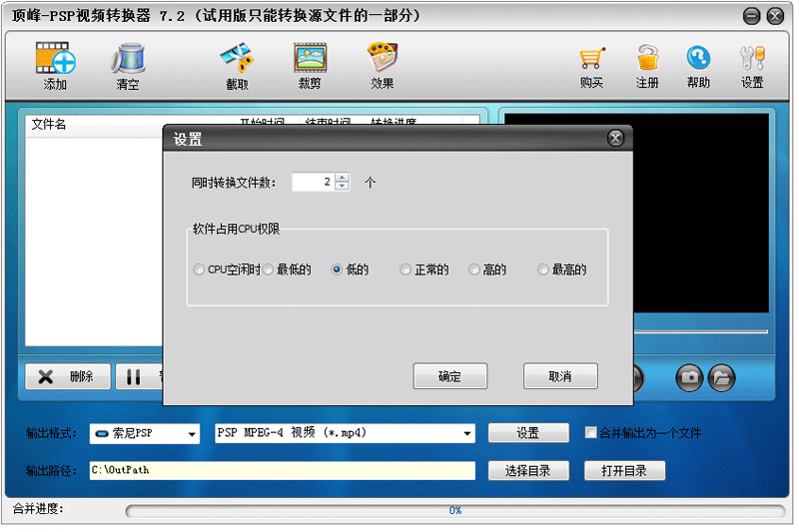Expand the PSP MPEG-4 format dropdown

[466, 434]
